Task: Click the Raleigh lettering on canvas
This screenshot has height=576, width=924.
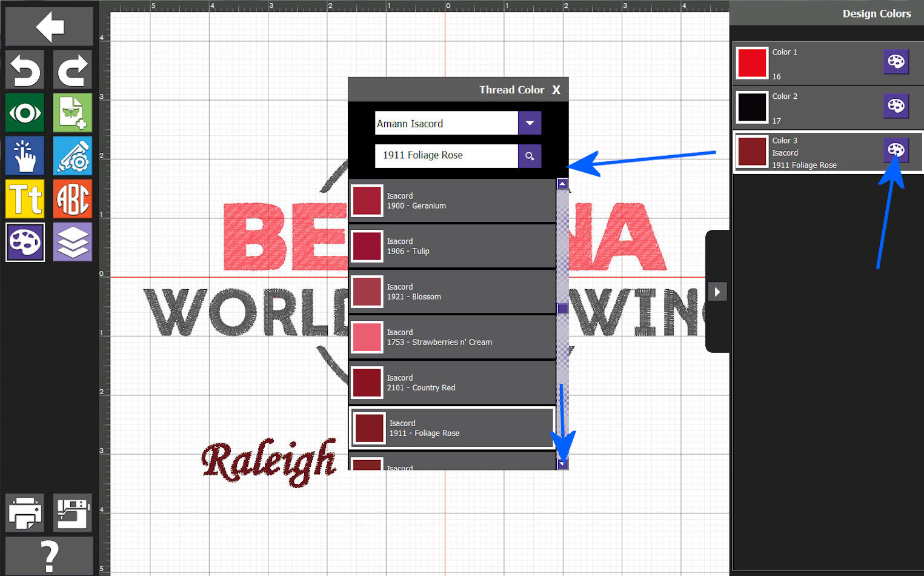Action: 268,462
